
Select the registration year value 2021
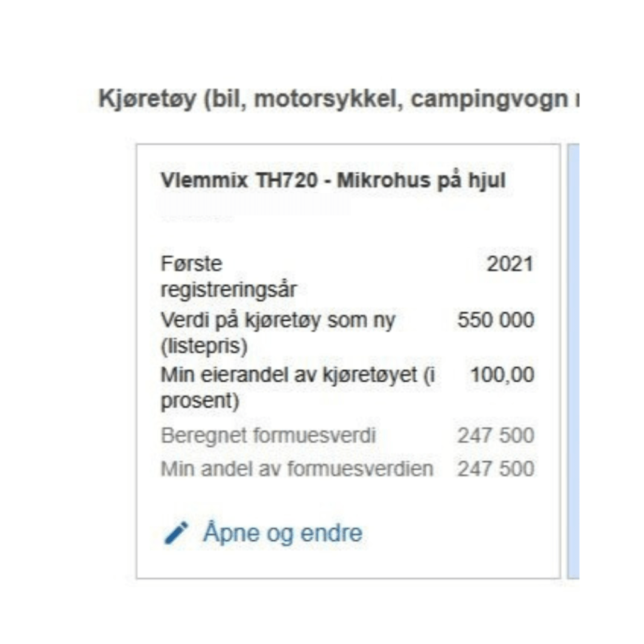tap(509, 264)
